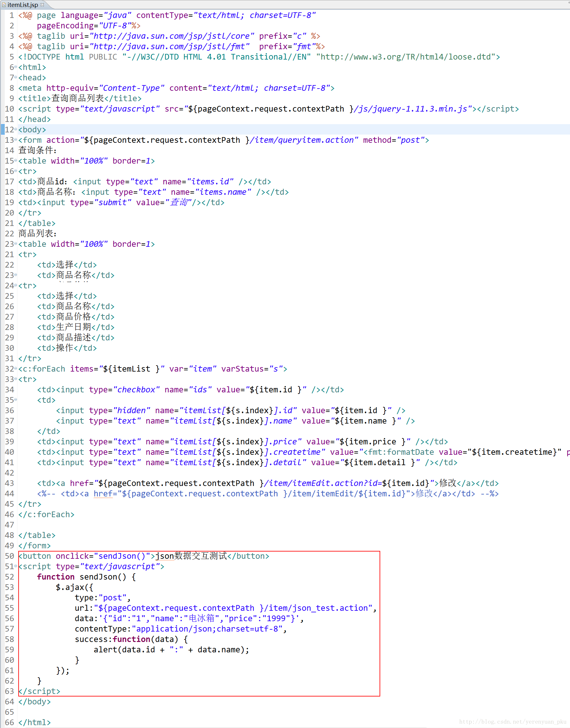
Task: Click the </form> closing tag
Action: [34, 546]
